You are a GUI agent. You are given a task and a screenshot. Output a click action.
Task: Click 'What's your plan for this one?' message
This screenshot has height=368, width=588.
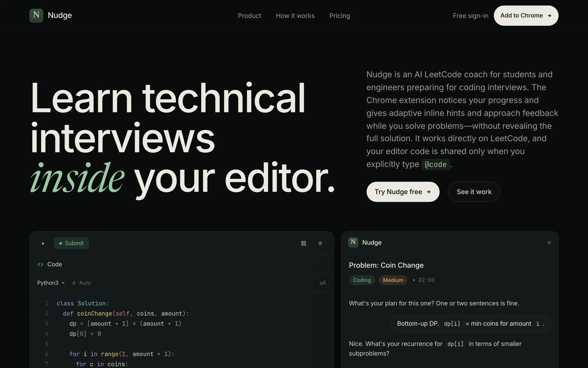(x=434, y=303)
